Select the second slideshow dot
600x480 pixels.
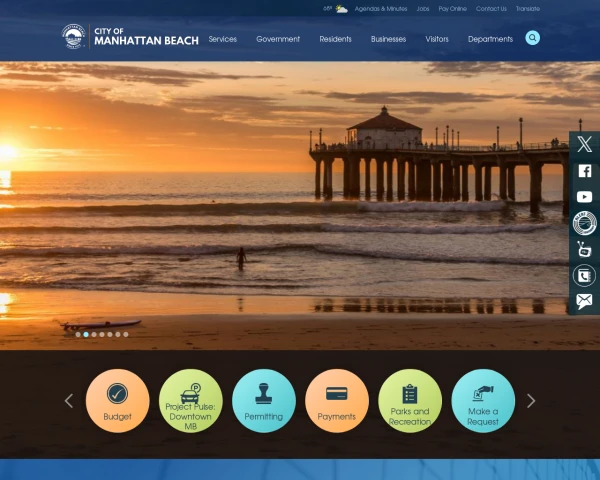click(x=86, y=334)
